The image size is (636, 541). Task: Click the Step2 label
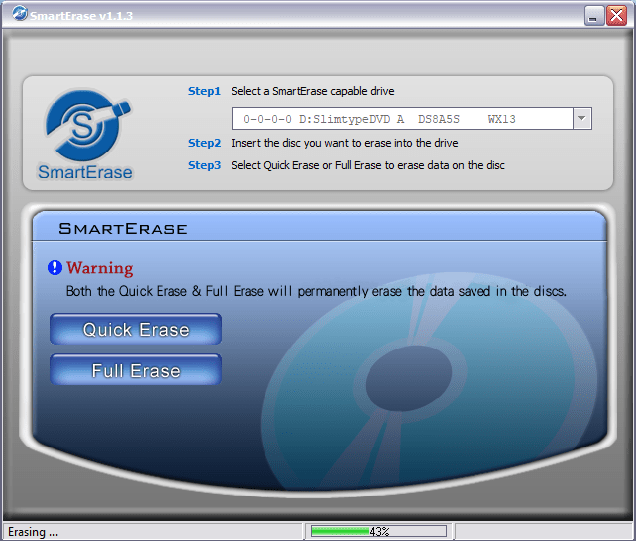pos(204,143)
